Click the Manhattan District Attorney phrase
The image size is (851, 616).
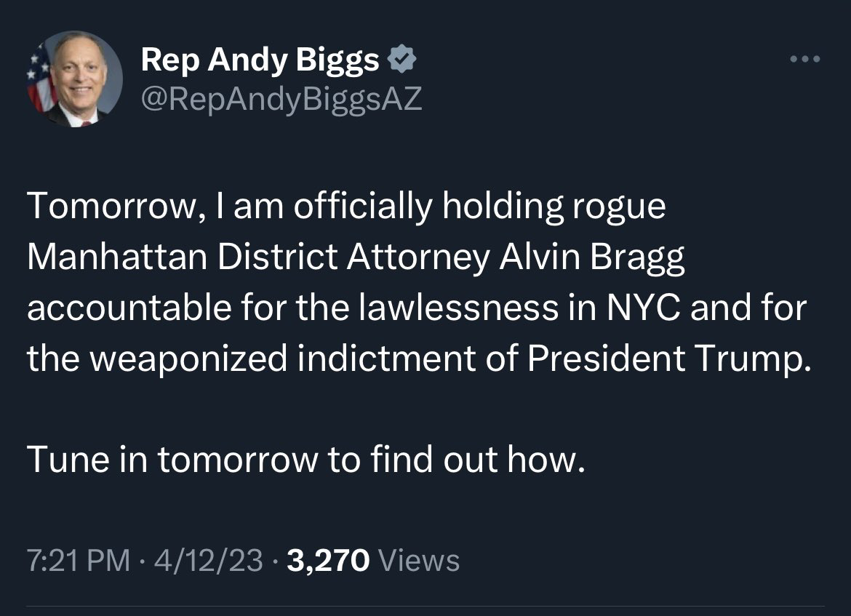(x=258, y=257)
